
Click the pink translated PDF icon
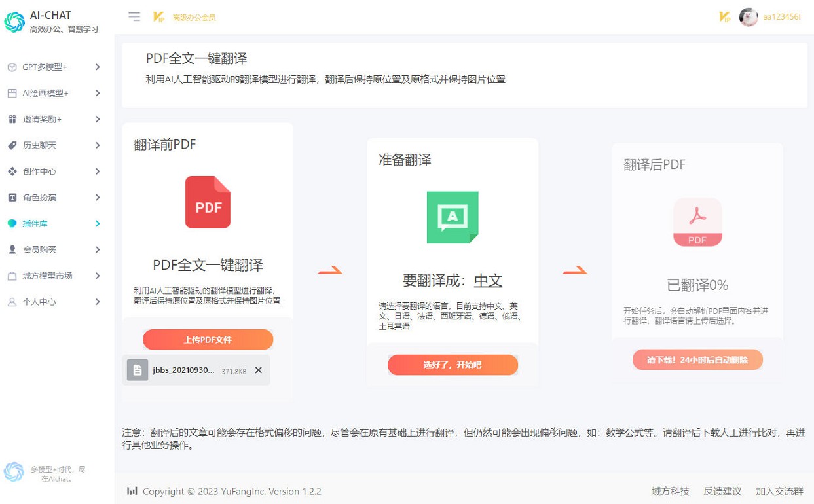697,223
